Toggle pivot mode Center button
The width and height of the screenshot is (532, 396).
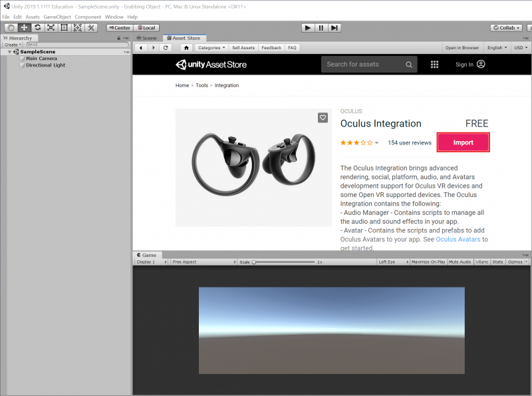[120, 28]
